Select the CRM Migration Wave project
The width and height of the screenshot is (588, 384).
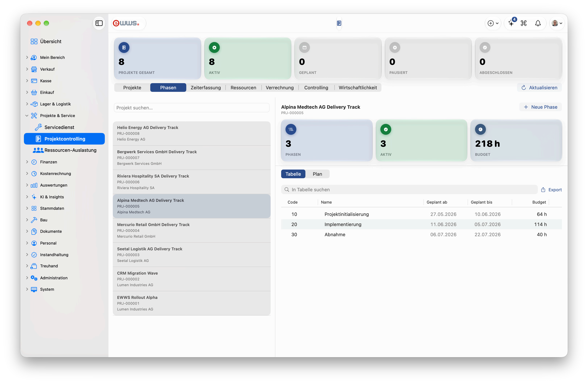(192, 279)
